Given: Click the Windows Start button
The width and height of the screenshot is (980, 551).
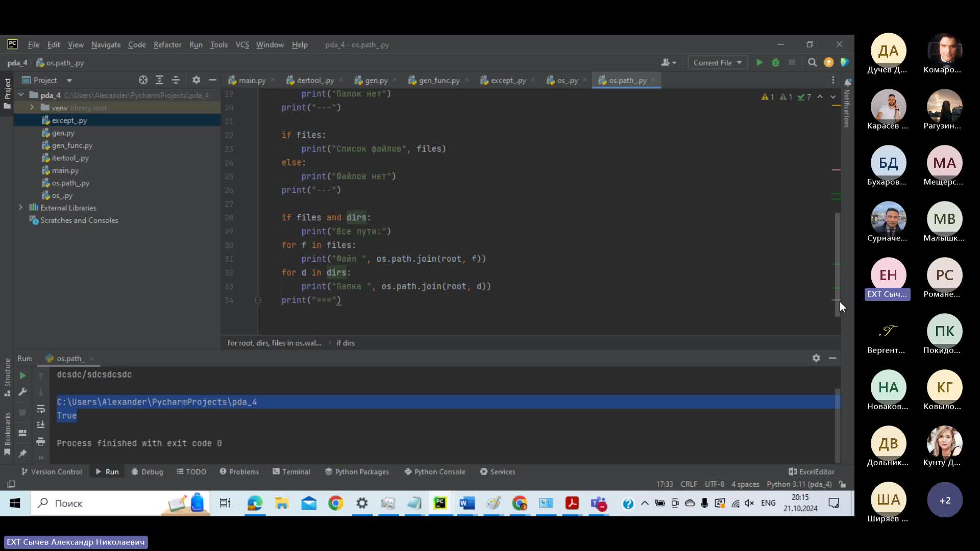Looking at the screenshot, I should [15, 504].
